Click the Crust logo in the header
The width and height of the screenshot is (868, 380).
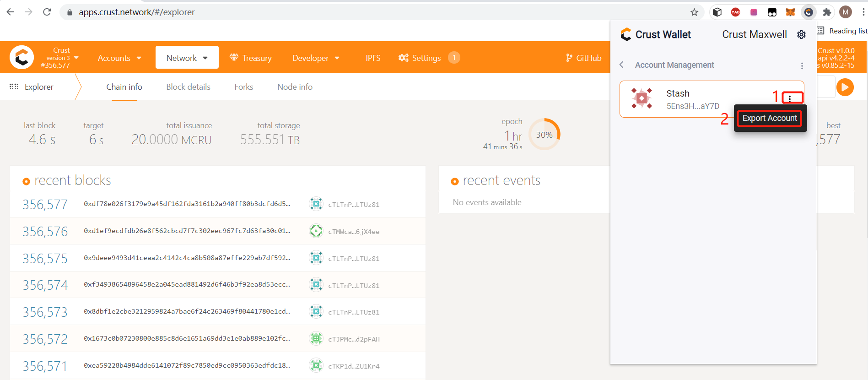[22, 57]
